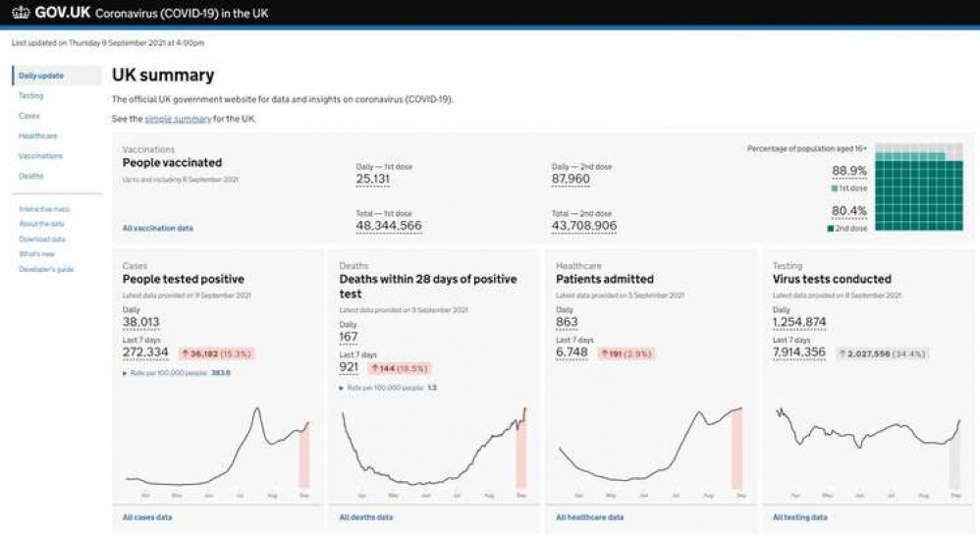Go to Testing in the sidebar

coord(31,96)
